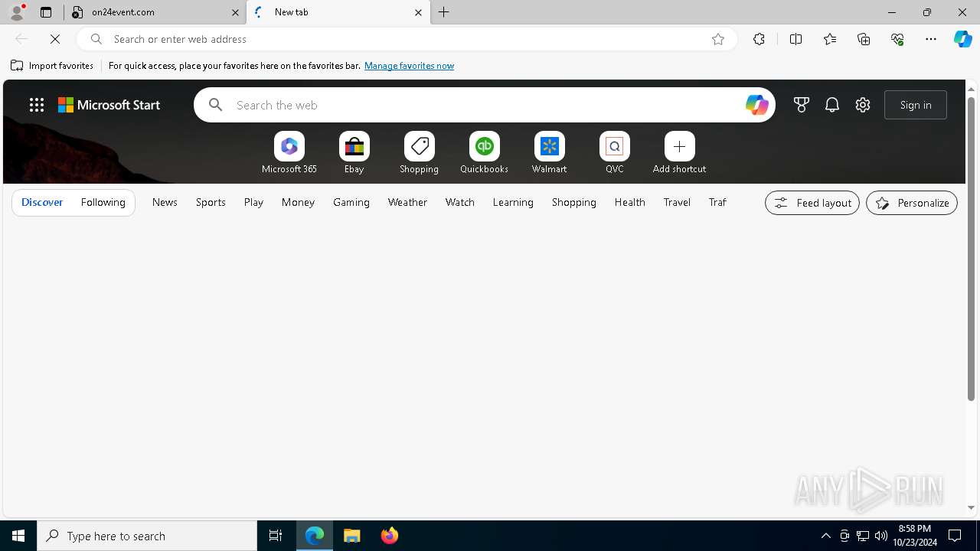The width and height of the screenshot is (980, 551).
Task: Open Feed layout options
Action: (812, 203)
